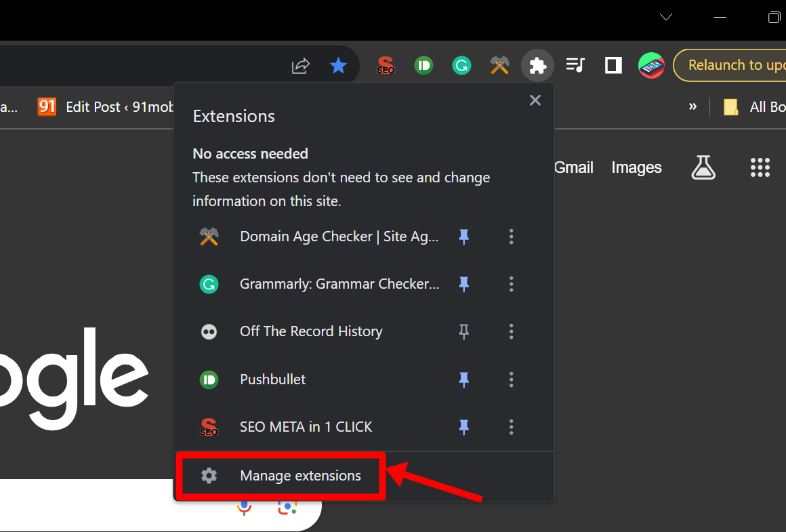The height and width of the screenshot is (532, 786).
Task: Unpin SEO META in 1 CLICK
Action: click(x=463, y=427)
